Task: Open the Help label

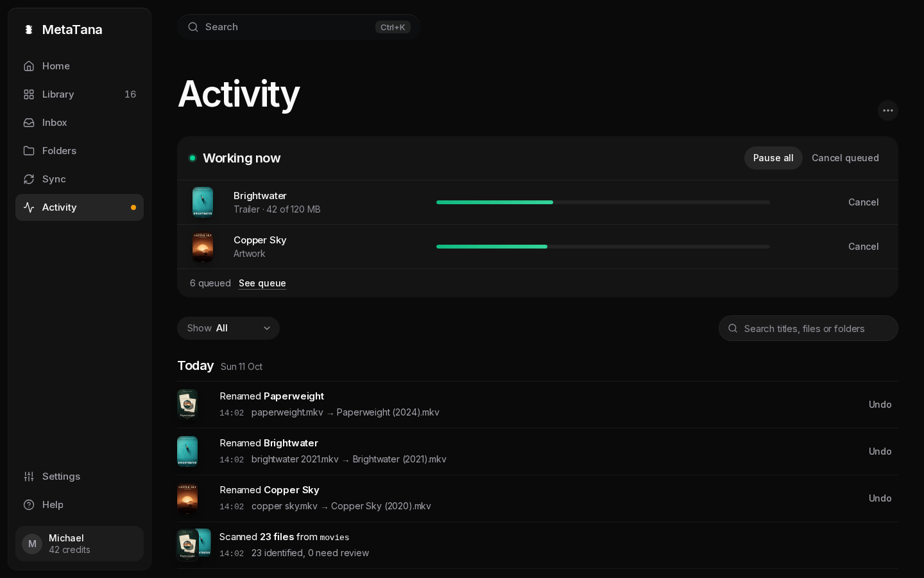Action: [x=53, y=505]
